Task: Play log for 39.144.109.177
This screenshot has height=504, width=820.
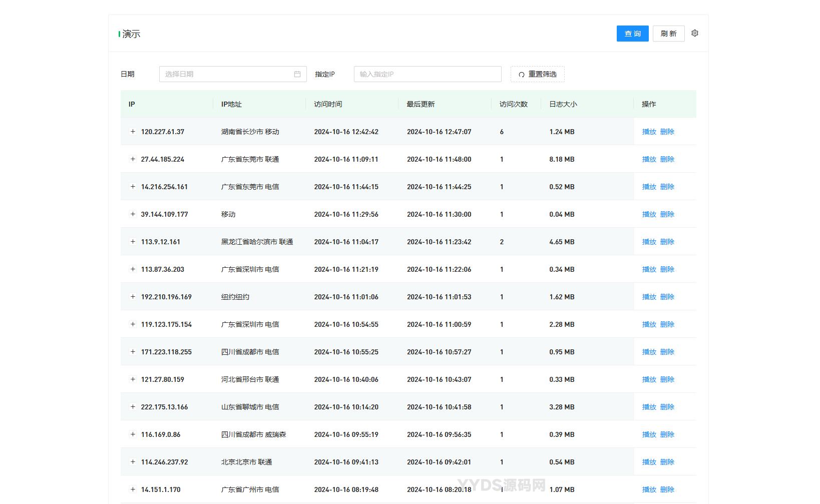Action: coord(649,214)
